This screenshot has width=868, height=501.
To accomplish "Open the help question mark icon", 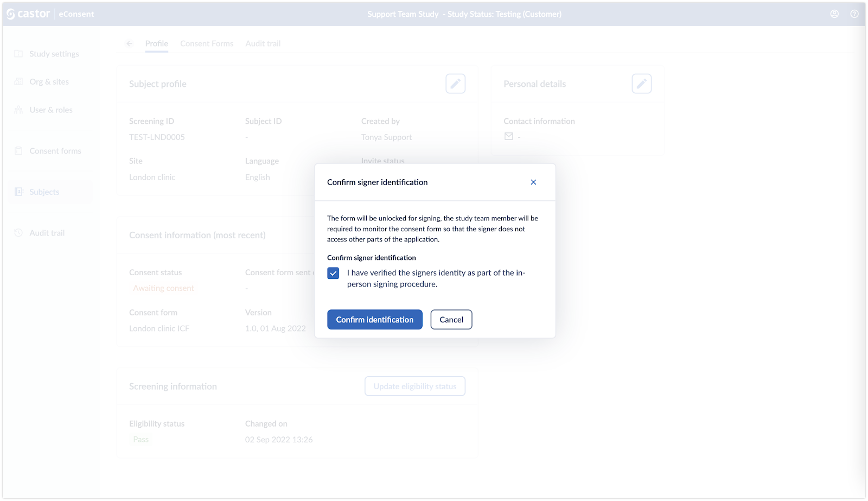I will (x=854, y=14).
